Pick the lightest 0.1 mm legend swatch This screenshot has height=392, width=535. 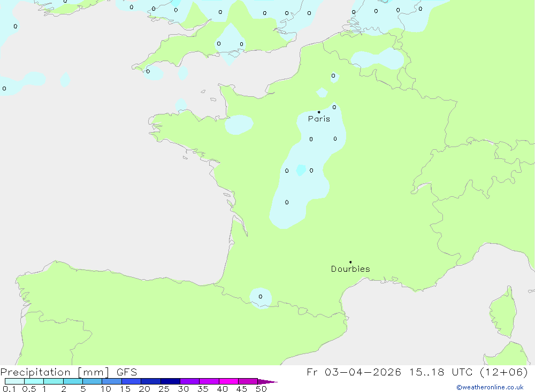(14, 381)
